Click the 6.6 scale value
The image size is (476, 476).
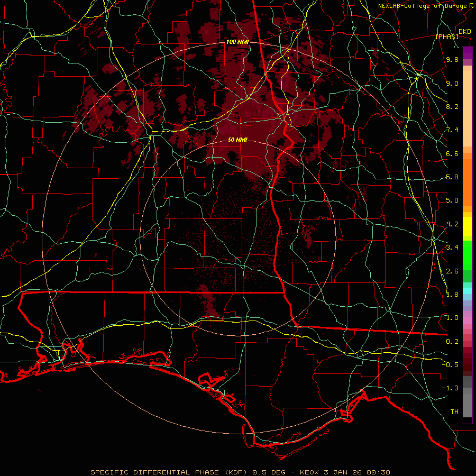pos(452,153)
